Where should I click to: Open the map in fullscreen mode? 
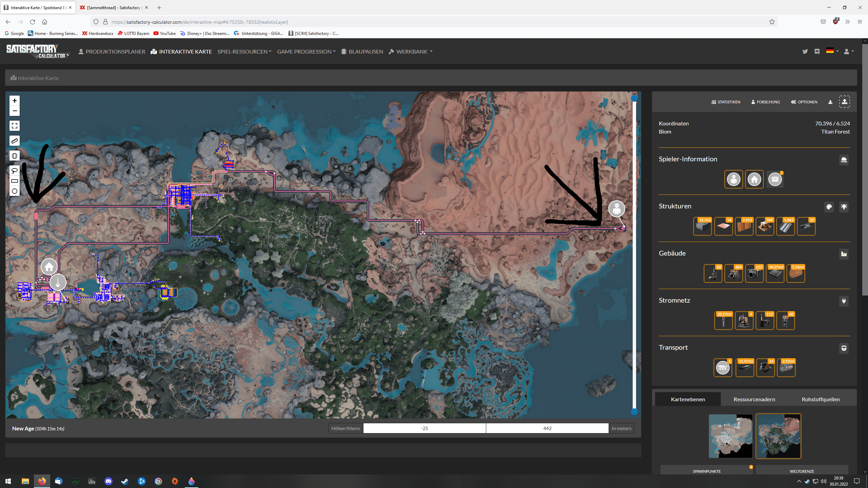[x=14, y=126]
